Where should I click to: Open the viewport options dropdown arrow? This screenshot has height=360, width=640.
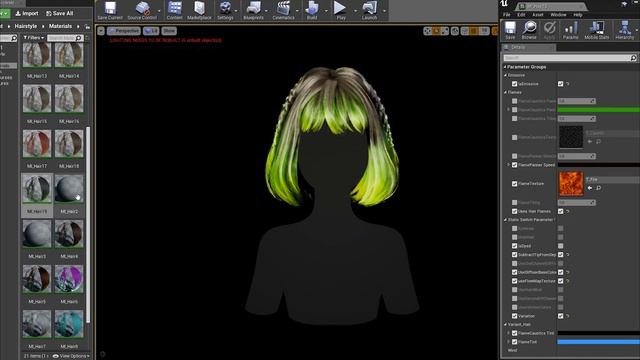pyautogui.click(x=101, y=31)
